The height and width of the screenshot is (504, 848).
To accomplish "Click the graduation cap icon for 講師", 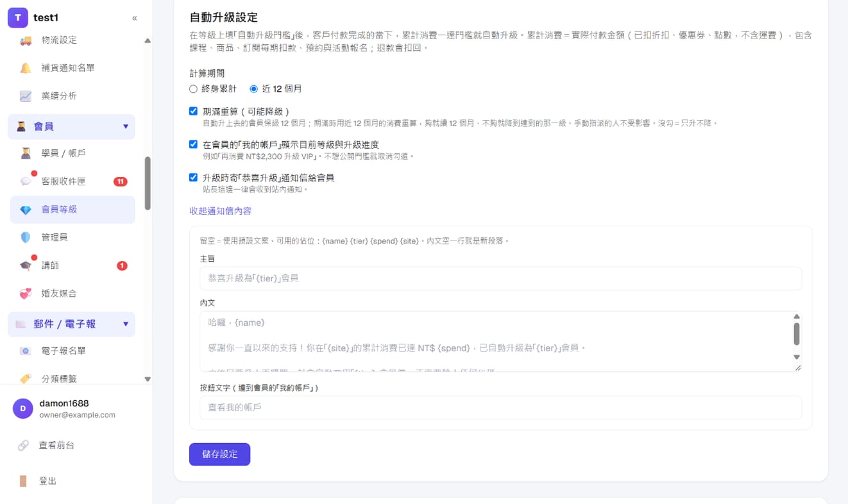I will pyautogui.click(x=26, y=265).
